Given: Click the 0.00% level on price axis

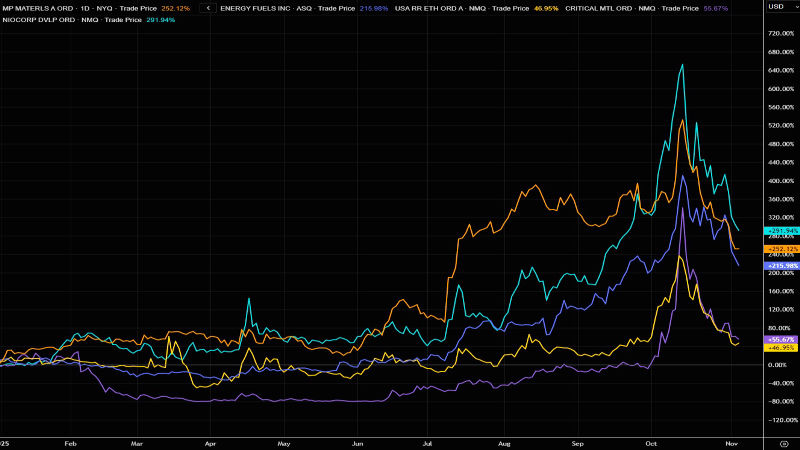Looking at the screenshot, I should [x=777, y=364].
